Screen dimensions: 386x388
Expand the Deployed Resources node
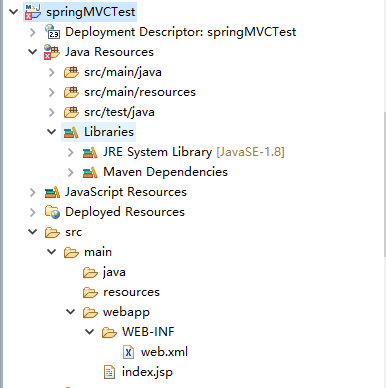(33, 212)
